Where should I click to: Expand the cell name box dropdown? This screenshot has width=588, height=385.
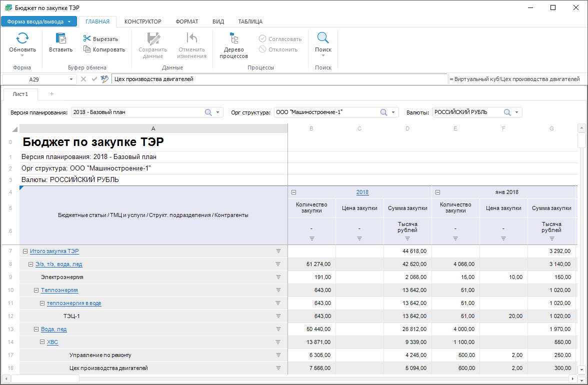tap(70, 79)
